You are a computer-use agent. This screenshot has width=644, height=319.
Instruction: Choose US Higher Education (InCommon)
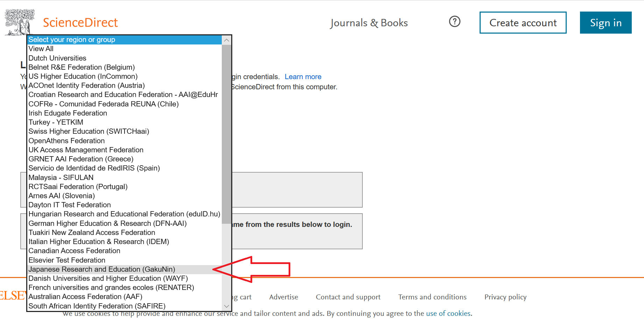125,76
